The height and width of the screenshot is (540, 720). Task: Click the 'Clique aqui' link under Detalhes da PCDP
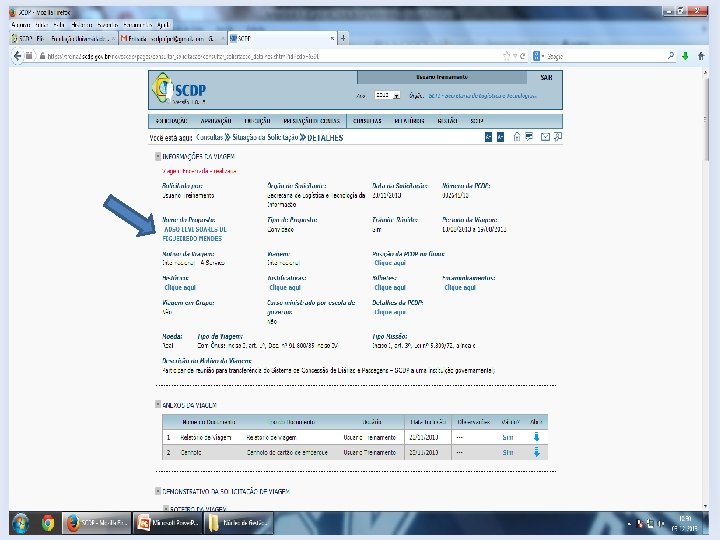click(390, 312)
